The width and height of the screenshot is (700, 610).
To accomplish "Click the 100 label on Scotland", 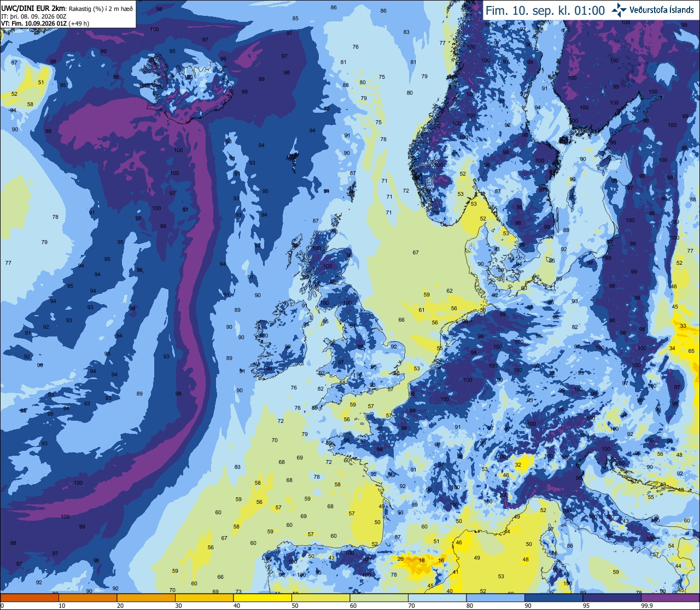I will coord(327,266).
